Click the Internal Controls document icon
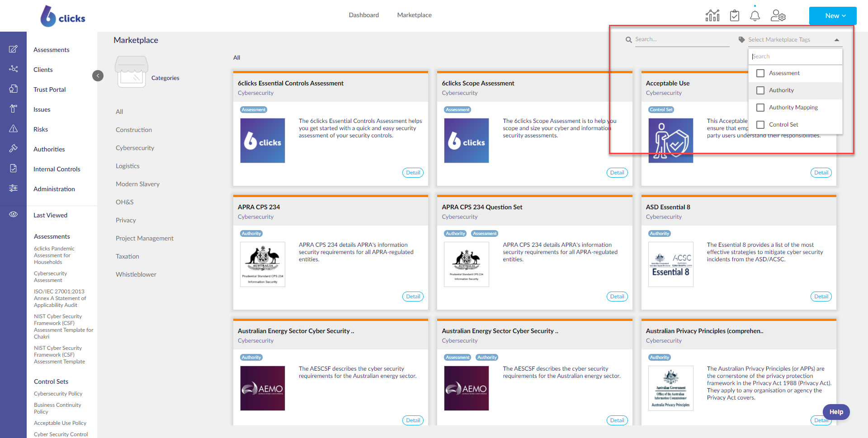This screenshot has height=438, width=868. pyautogui.click(x=14, y=168)
